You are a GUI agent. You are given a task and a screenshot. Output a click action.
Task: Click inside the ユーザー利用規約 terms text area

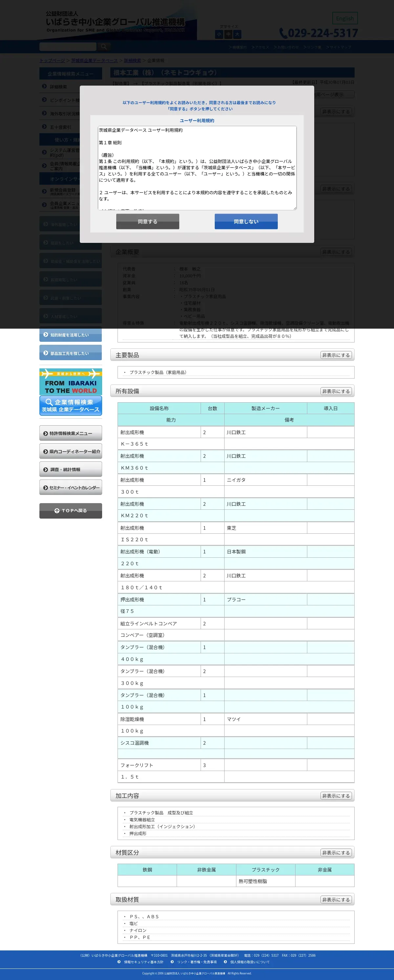coord(197,168)
